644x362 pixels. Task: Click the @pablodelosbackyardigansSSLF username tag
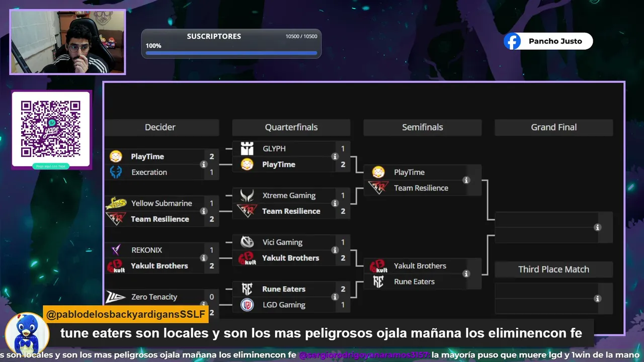(x=126, y=315)
